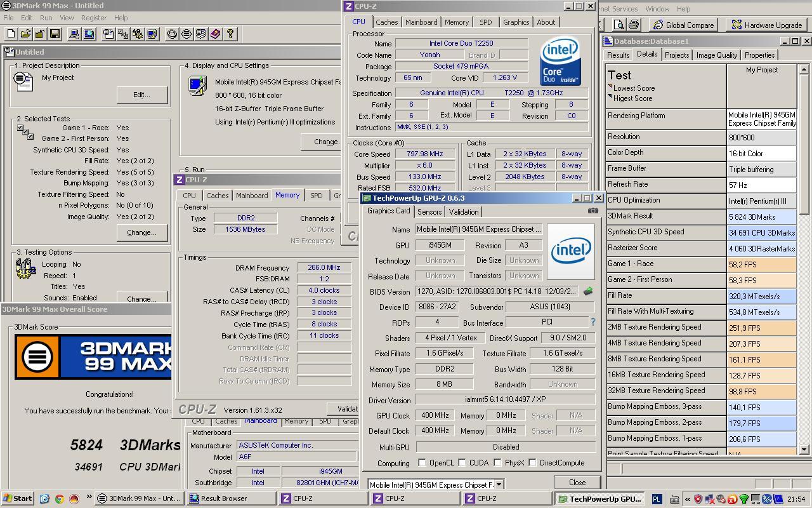Click the 'Fill Rate With Multi-Texturing' row label
The image size is (812, 508).
666,311
